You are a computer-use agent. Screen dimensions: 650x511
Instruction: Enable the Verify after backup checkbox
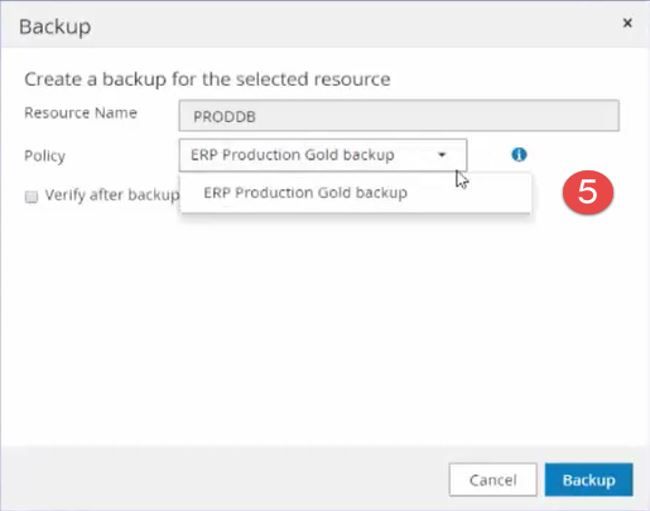coord(31,197)
